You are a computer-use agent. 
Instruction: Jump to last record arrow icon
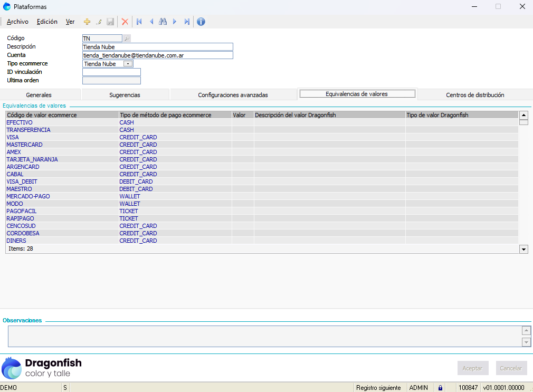pos(187,22)
